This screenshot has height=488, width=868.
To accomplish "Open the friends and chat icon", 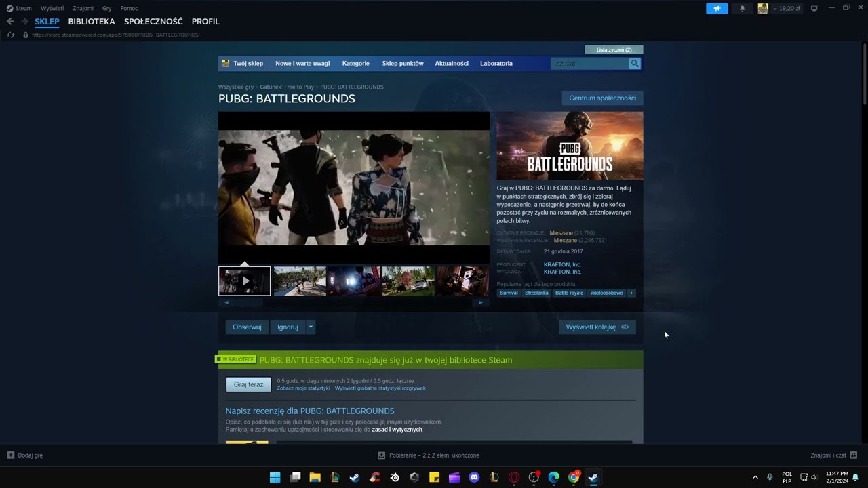I will (854, 455).
